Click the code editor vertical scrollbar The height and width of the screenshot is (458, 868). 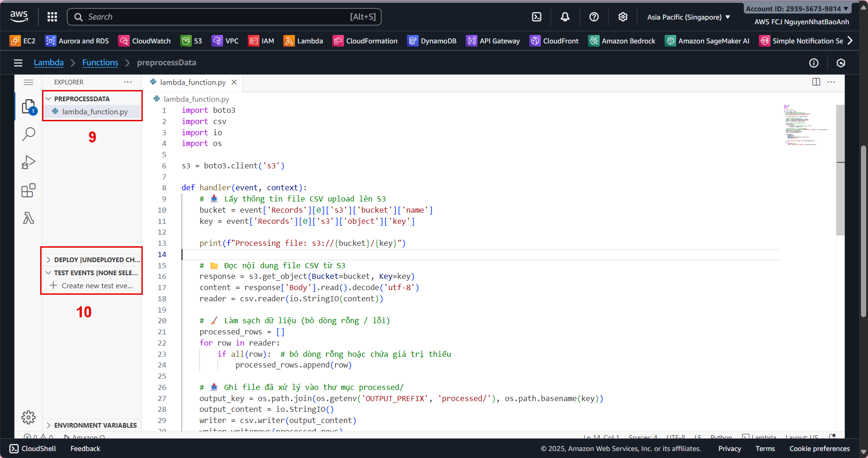click(840, 170)
